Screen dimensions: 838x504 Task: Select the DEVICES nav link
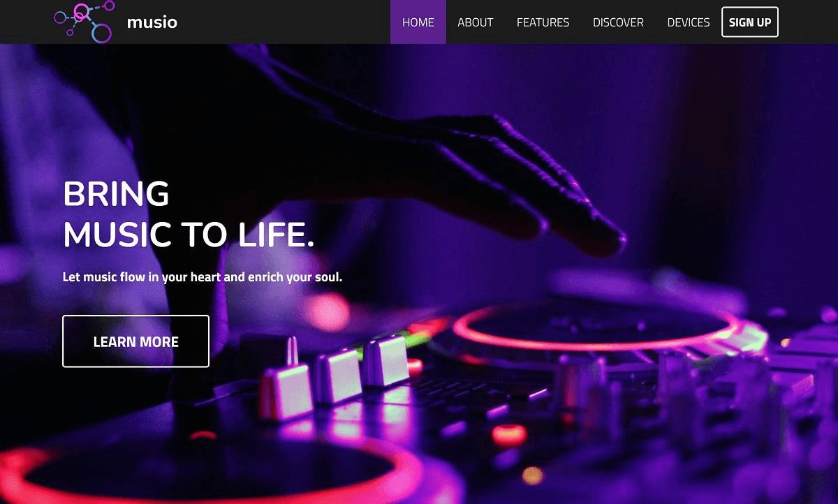coord(689,22)
